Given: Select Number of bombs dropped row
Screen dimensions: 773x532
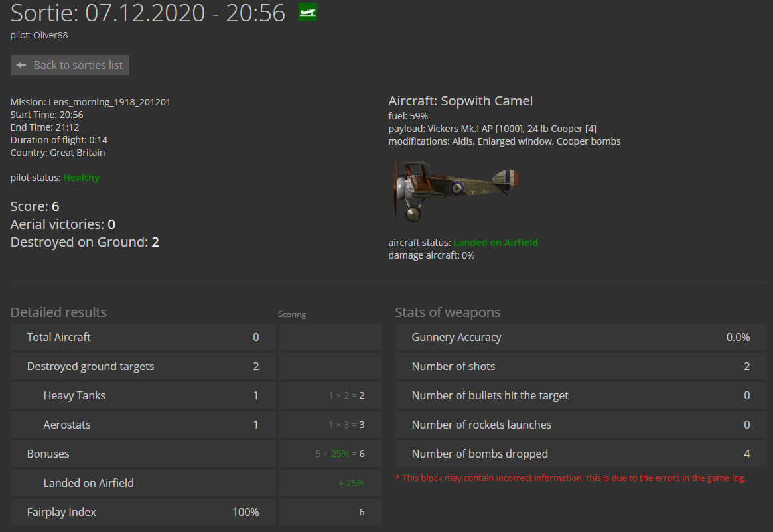Looking at the screenshot, I should tap(581, 454).
